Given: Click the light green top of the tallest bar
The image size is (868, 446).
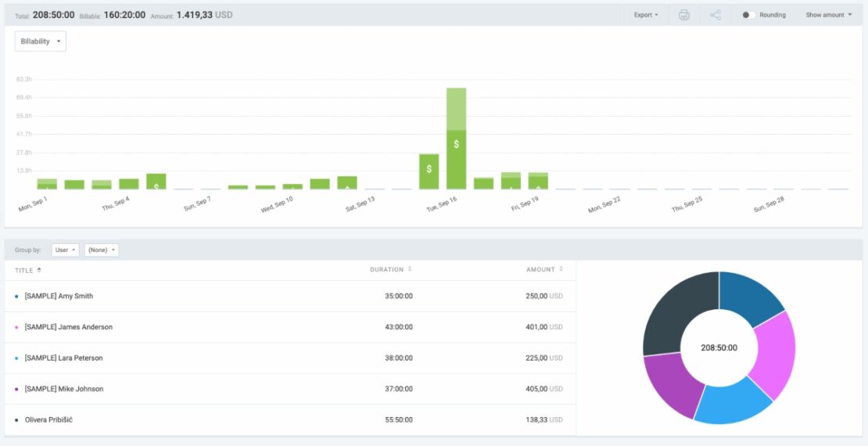Looking at the screenshot, I should (457, 108).
